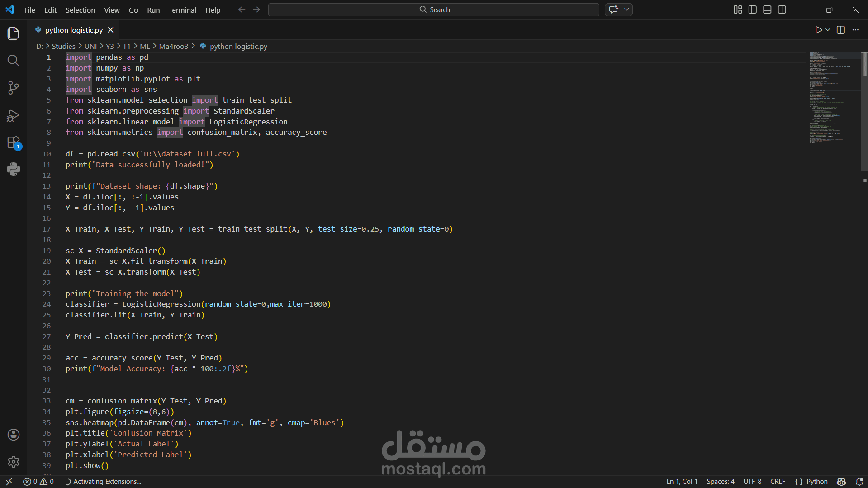Open the Search view in the activity bar
This screenshot has width=868, height=488.
[x=14, y=61]
